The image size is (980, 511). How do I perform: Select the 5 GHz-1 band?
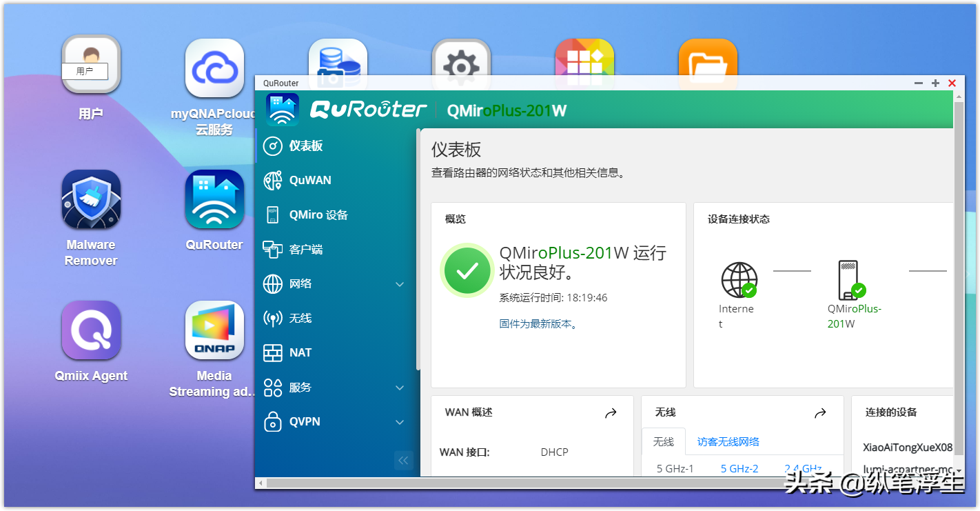click(x=675, y=469)
